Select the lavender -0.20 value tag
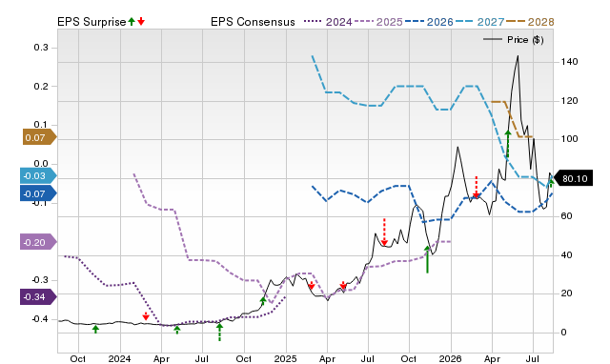This screenshot has height=364, width=610. pyautogui.click(x=38, y=242)
